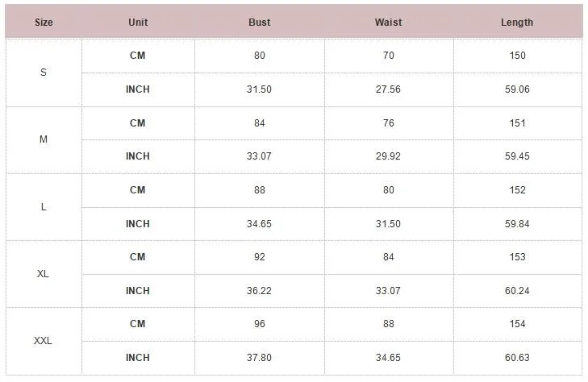588x382 pixels.
Task: Select the XXL size cell
Action: click(44, 341)
